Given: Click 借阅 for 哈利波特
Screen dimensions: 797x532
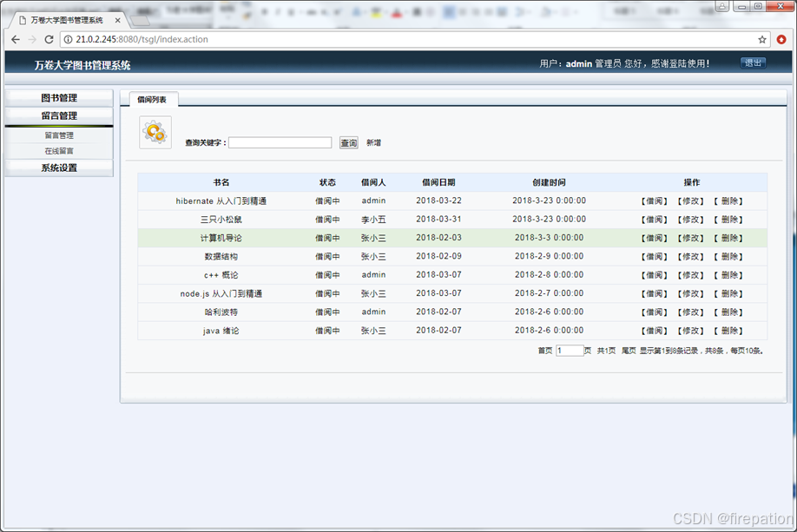Looking at the screenshot, I should pyautogui.click(x=655, y=312).
